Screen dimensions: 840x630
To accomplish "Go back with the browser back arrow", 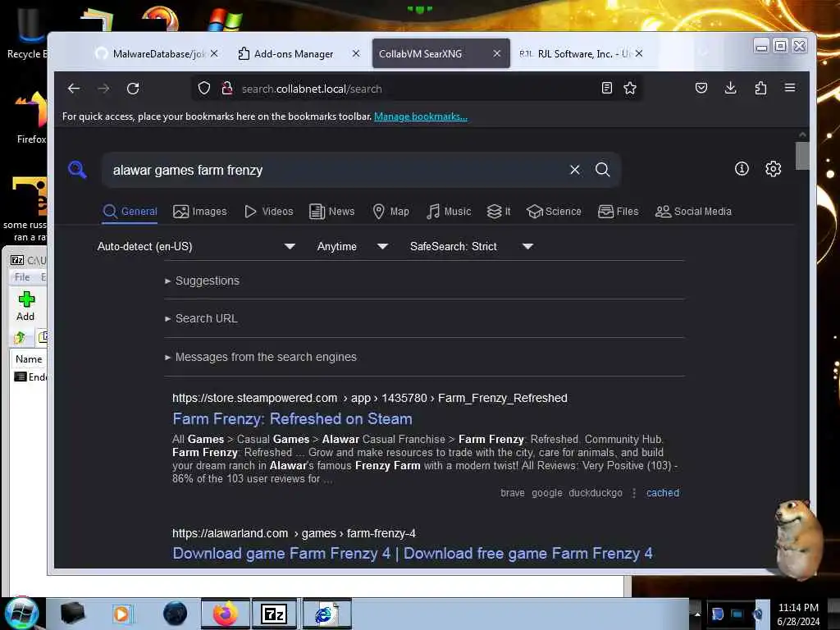I will (x=74, y=89).
